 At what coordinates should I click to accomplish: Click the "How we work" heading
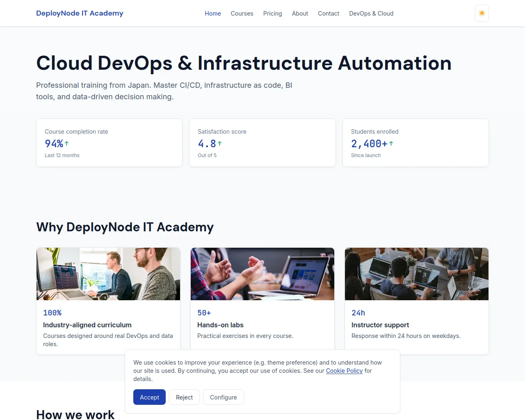pyautogui.click(x=75, y=415)
